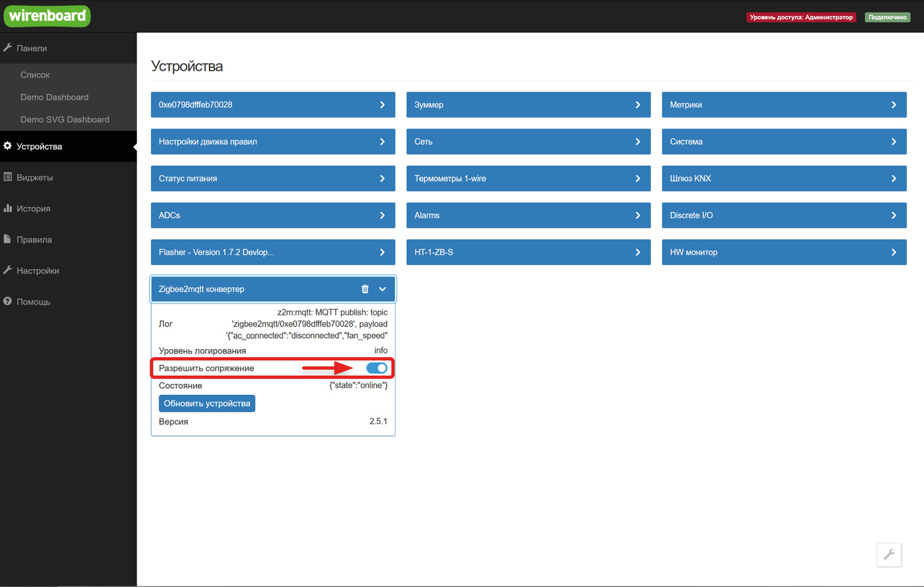The image size is (924, 587).
Task: Toggle the Разрешить сопряжение switch
Action: [x=376, y=368]
